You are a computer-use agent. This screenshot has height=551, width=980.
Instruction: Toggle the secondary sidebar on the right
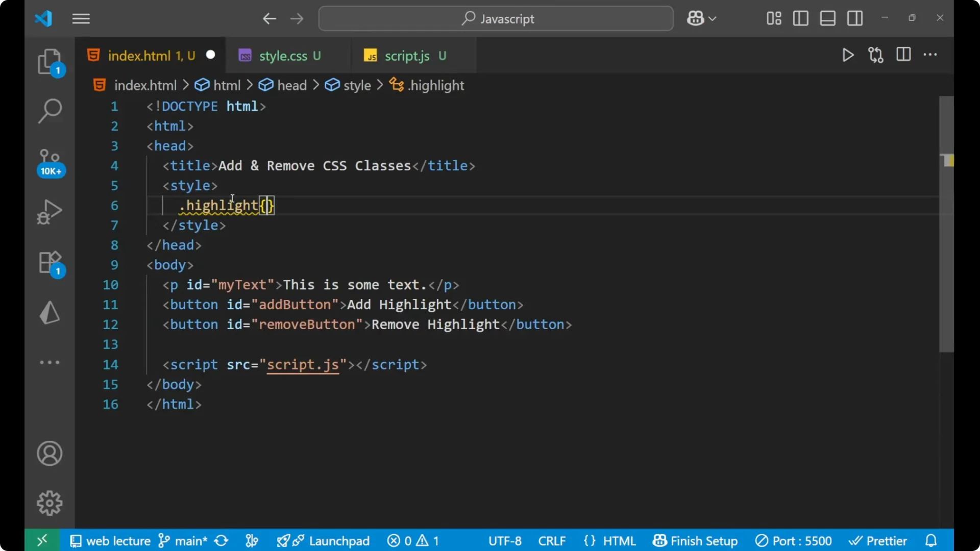click(855, 18)
